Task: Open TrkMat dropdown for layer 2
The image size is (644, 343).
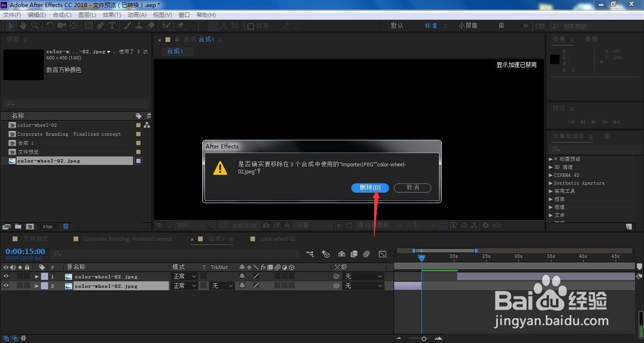Action: 222,286
